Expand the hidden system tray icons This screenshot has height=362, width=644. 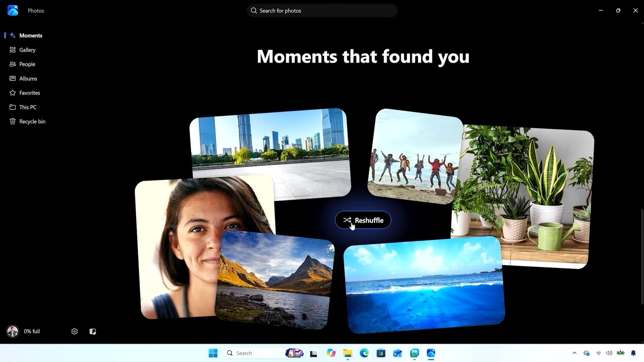point(575,353)
